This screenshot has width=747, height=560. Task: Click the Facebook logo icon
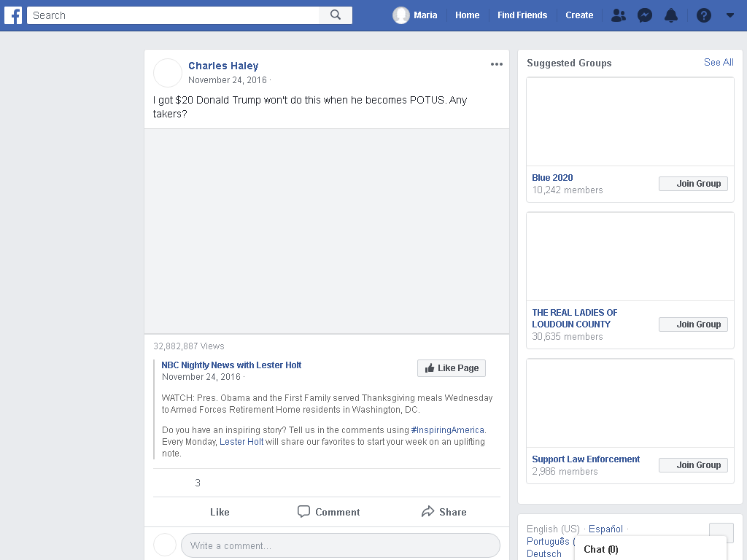13,15
